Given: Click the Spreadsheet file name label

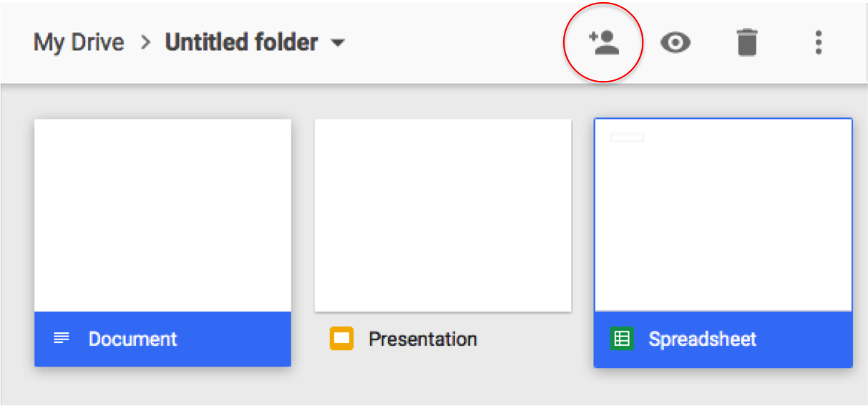Looking at the screenshot, I should tap(703, 339).
